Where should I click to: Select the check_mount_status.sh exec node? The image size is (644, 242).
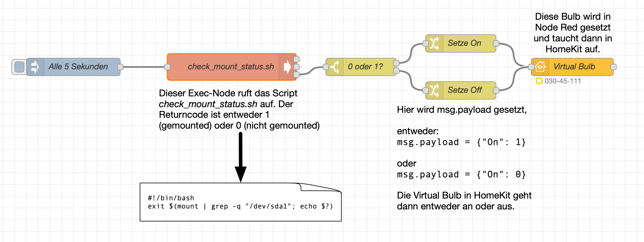(230, 67)
